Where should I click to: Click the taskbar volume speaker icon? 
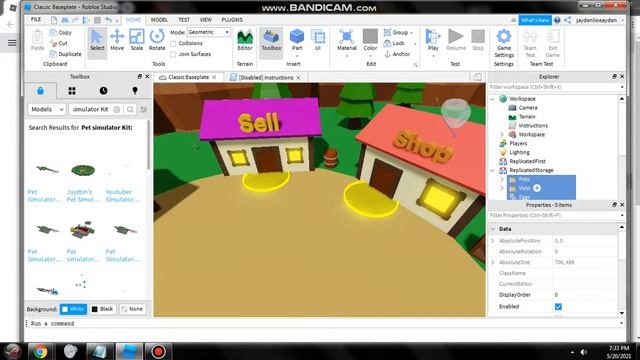coord(584,352)
